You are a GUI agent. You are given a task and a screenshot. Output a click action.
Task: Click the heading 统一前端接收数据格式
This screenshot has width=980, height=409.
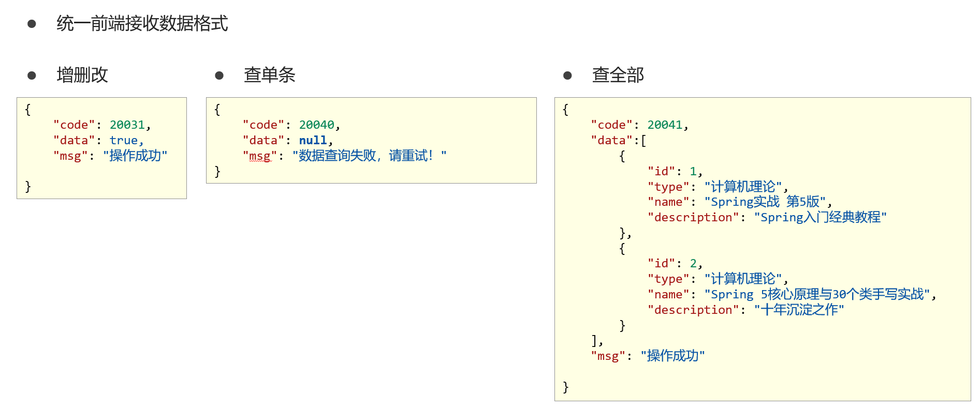tap(142, 23)
